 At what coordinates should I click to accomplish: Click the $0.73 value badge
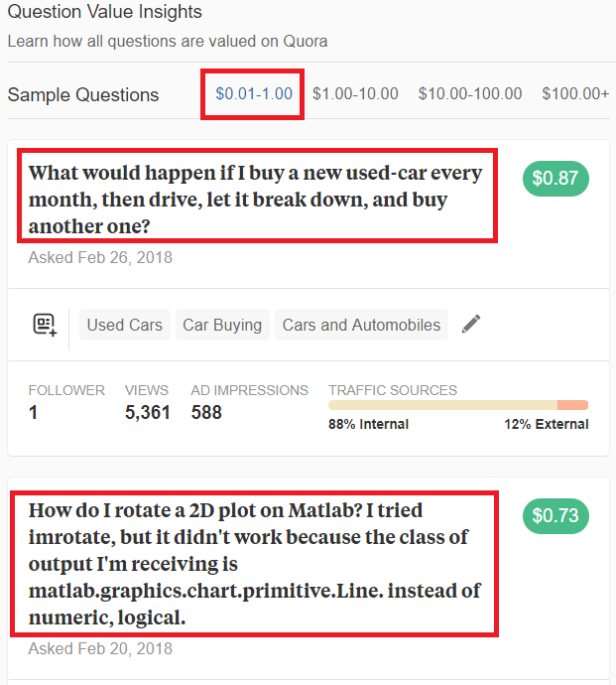[x=555, y=516]
